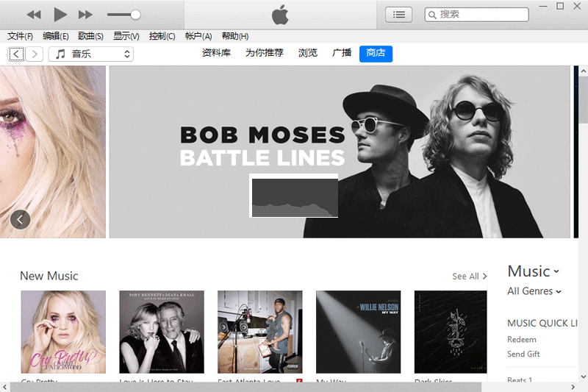Open the Cry Pretty album cover
The width and height of the screenshot is (588, 392).
(x=63, y=332)
